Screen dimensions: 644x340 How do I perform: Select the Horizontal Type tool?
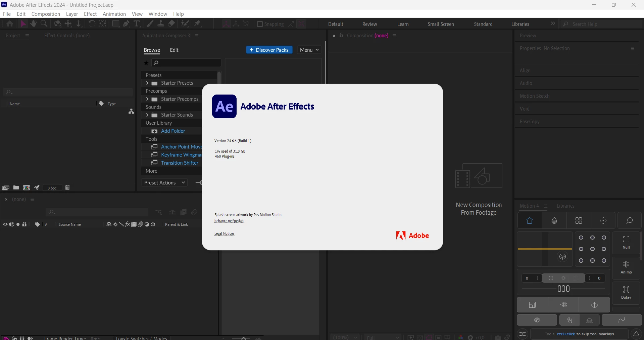coord(137,24)
